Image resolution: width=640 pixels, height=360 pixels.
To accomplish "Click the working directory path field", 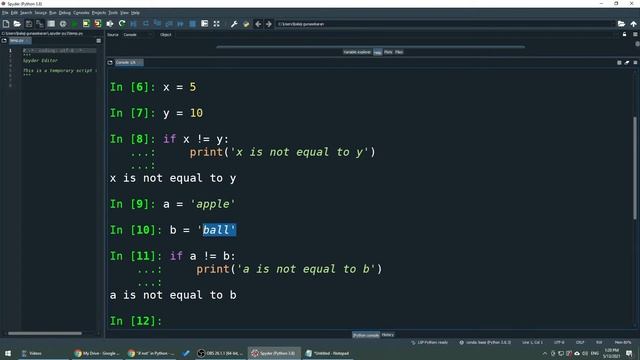I will (x=445, y=24).
